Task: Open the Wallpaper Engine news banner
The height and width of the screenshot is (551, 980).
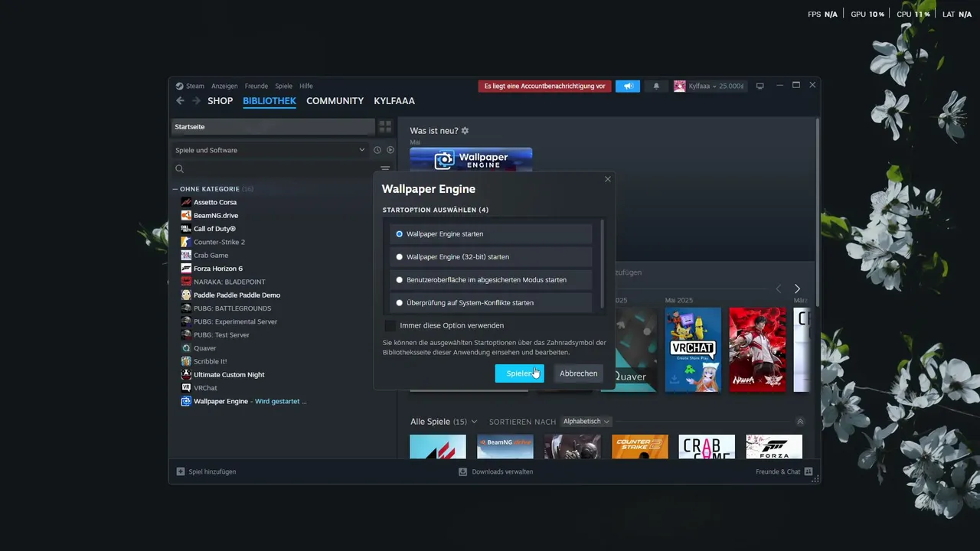Action: [471, 159]
